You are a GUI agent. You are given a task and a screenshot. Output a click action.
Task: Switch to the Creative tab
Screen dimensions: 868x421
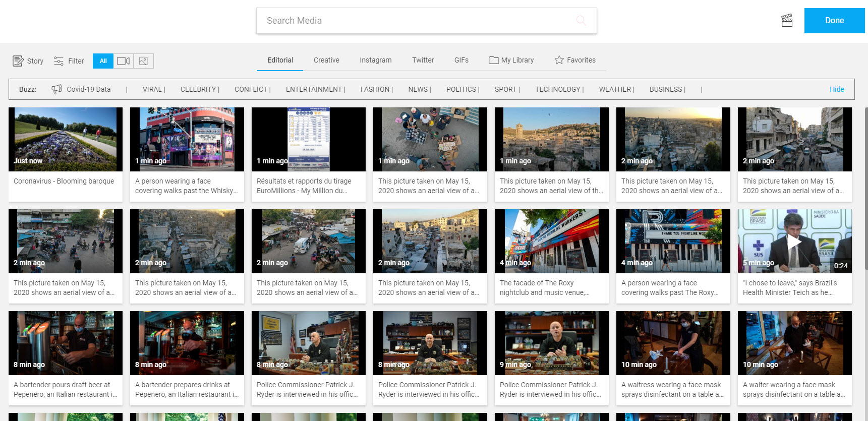tap(326, 60)
